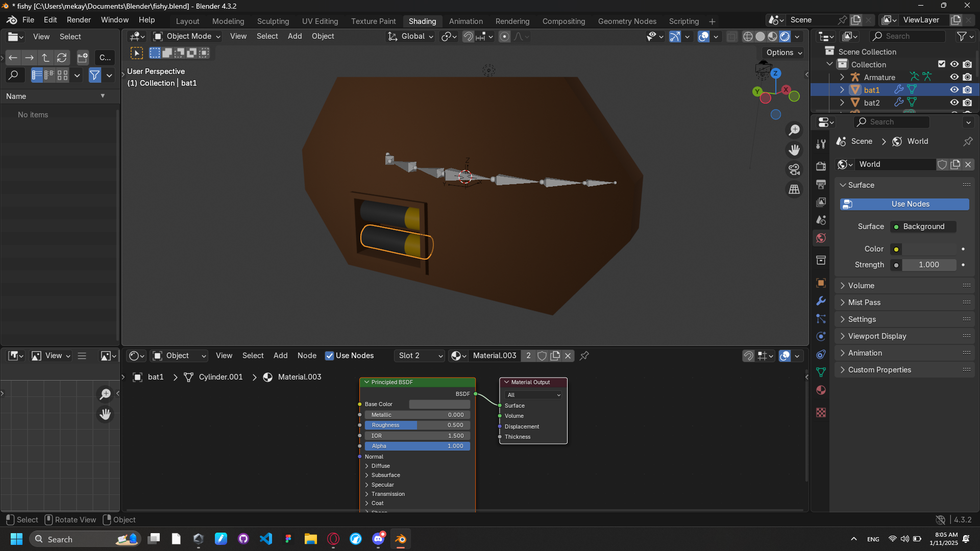The width and height of the screenshot is (980, 551).
Task: Click the Render properties tab icon
Action: (x=821, y=166)
